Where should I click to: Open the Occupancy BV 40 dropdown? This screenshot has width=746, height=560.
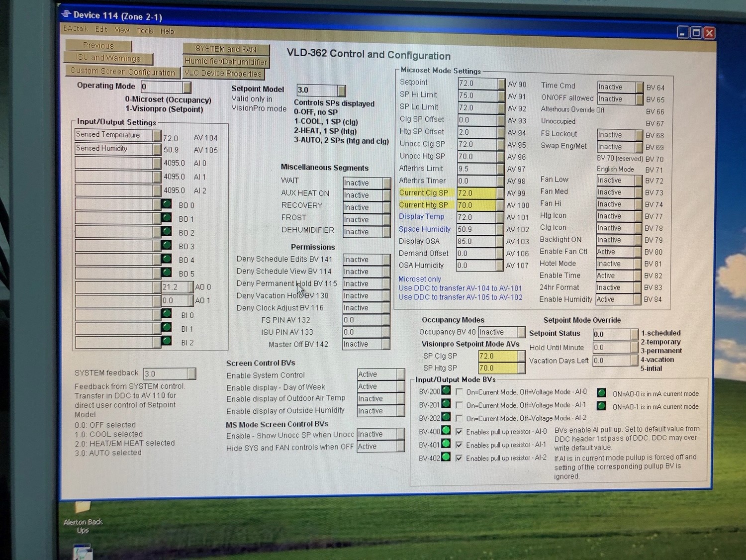521,332
